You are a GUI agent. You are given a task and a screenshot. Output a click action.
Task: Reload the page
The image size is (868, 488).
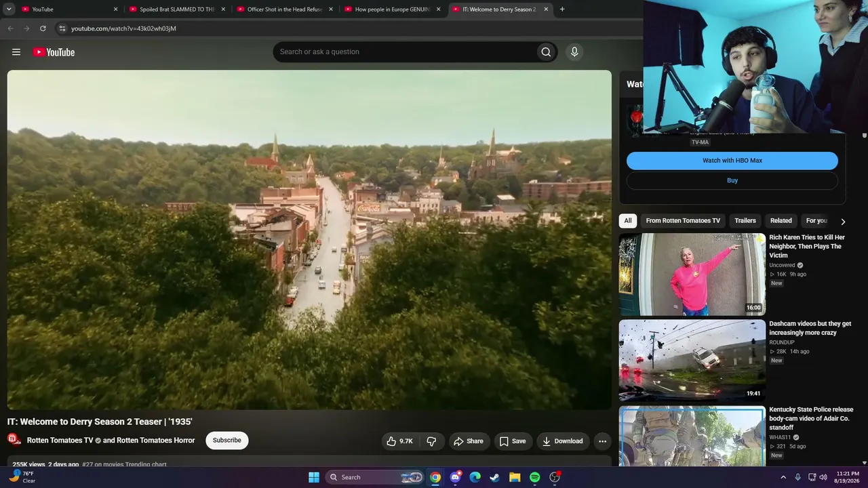[43, 28]
